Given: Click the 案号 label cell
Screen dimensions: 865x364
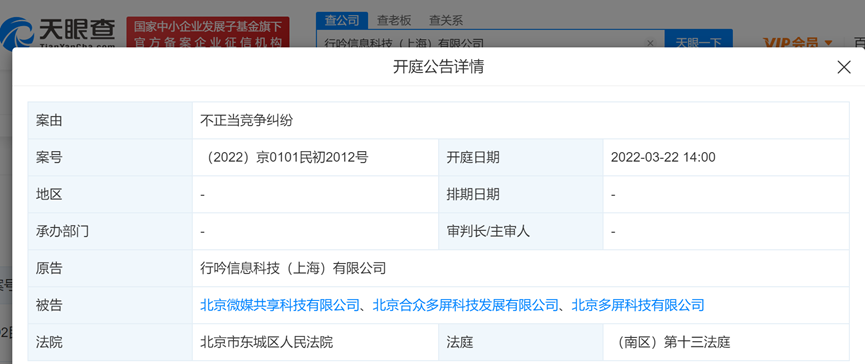Looking at the screenshot, I should click(x=110, y=158).
